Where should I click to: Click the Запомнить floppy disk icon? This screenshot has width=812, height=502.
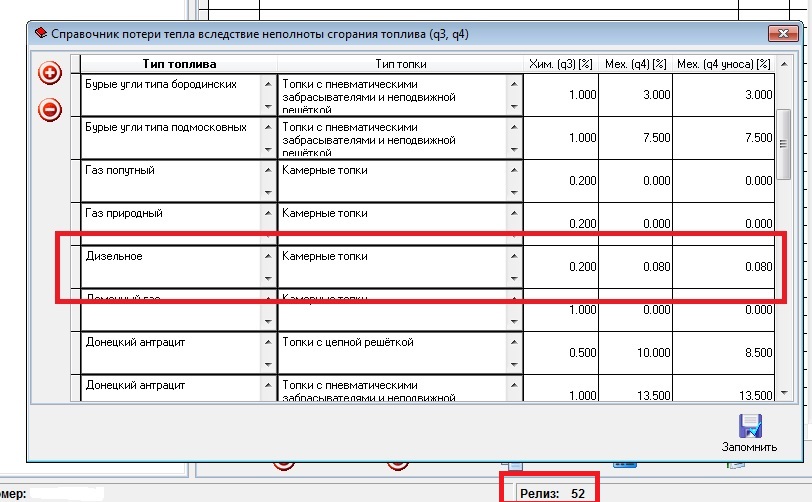(749, 425)
